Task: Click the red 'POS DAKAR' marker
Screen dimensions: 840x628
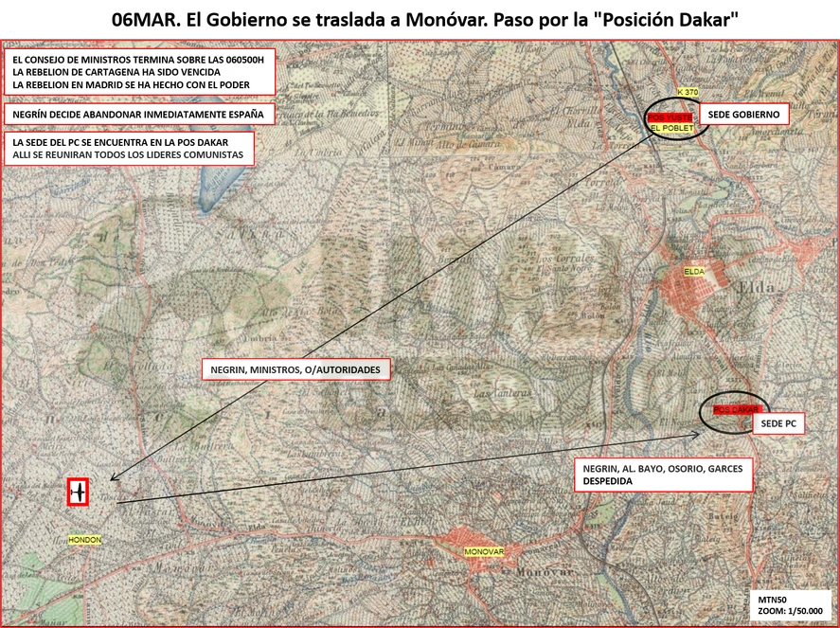Action: click(x=736, y=410)
